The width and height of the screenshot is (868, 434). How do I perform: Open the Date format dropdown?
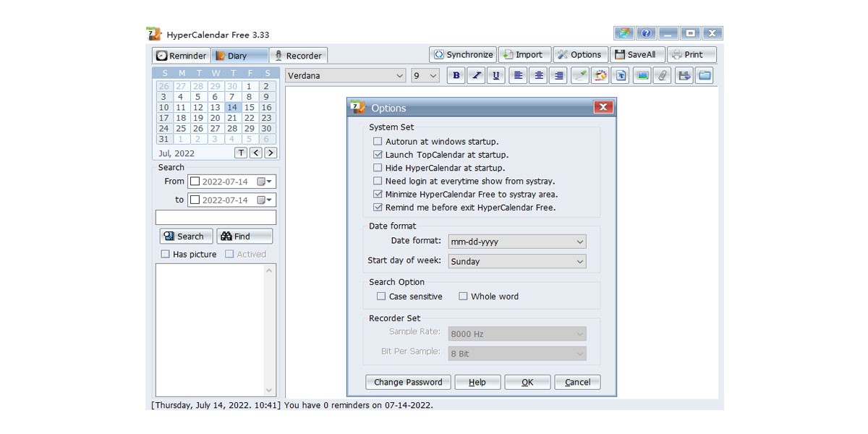(x=517, y=242)
